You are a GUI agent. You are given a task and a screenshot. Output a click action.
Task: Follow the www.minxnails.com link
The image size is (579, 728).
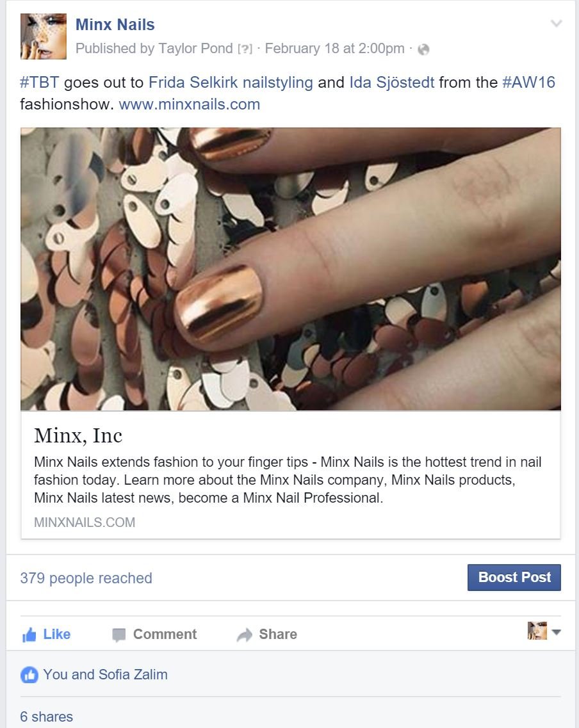(190, 104)
